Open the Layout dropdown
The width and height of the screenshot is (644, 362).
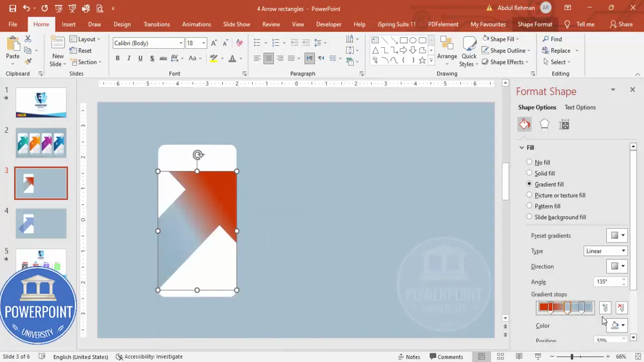[x=85, y=39]
